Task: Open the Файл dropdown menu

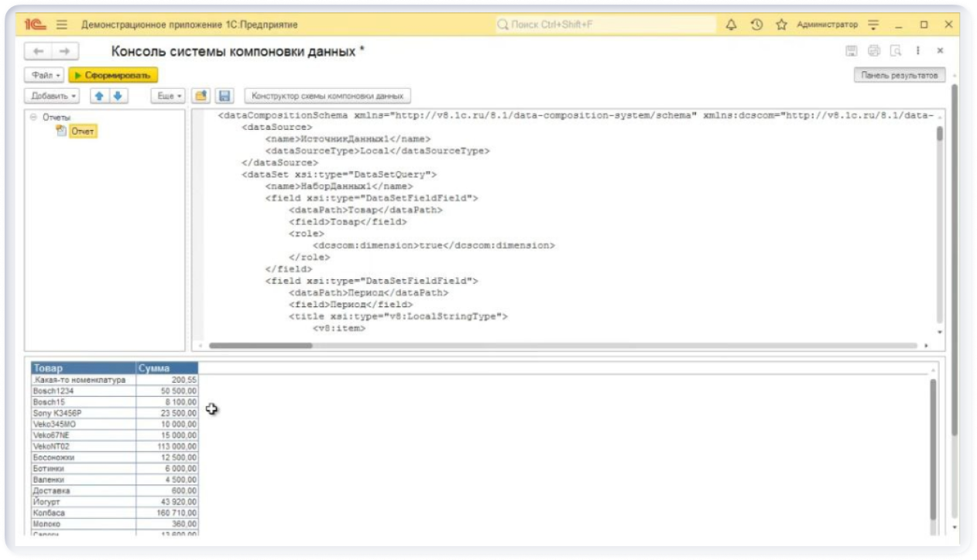Action: 46,75
